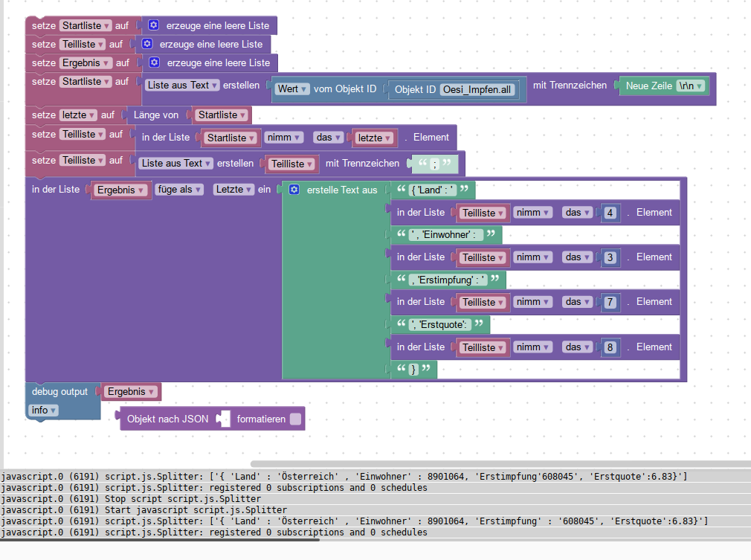Image resolution: width=751 pixels, height=560 pixels.
Task: Open gear settings on Ergebnis's 'erzeuge eine leere Liste' block
Action: click(x=154, y=62)
